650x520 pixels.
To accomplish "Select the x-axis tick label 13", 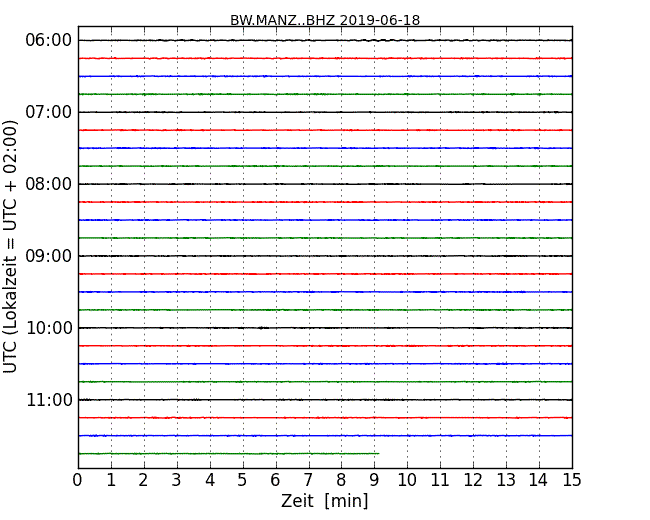I will pyautogui.click(x=506, y=480).
